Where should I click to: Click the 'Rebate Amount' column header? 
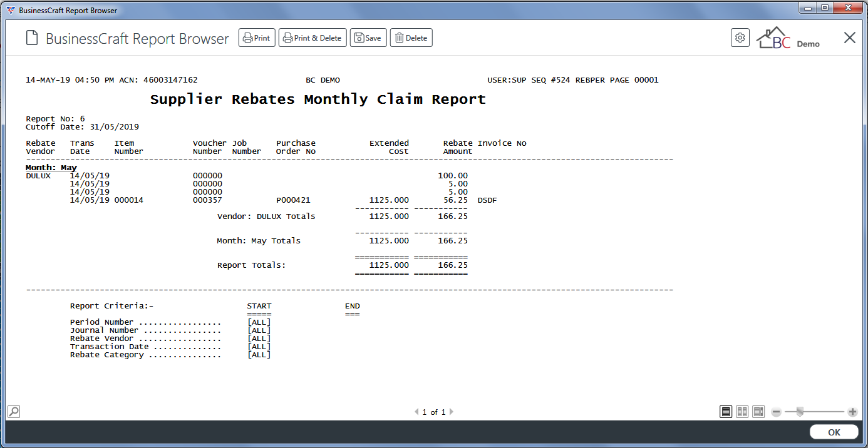[458, 147]
